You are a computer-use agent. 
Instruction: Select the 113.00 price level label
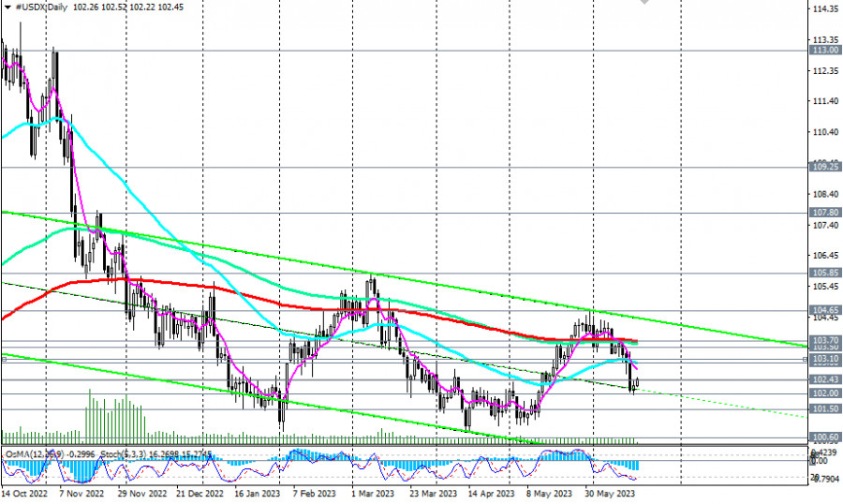[x=825, y=50]
